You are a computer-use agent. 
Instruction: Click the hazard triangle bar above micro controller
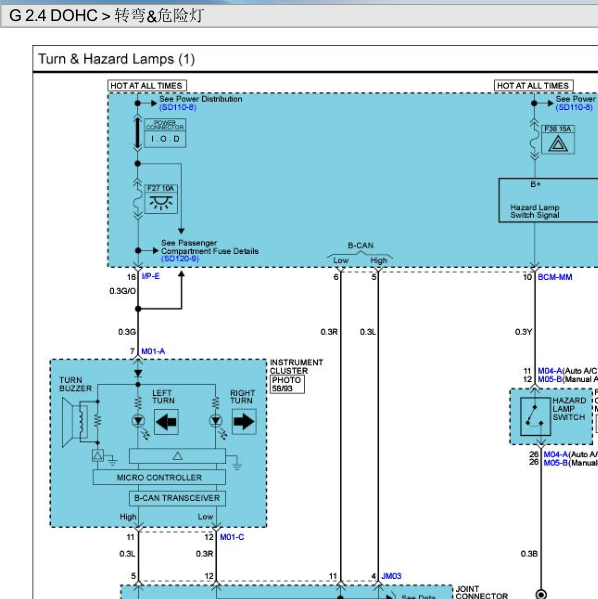pyautogui.click(x=177, y=456)
